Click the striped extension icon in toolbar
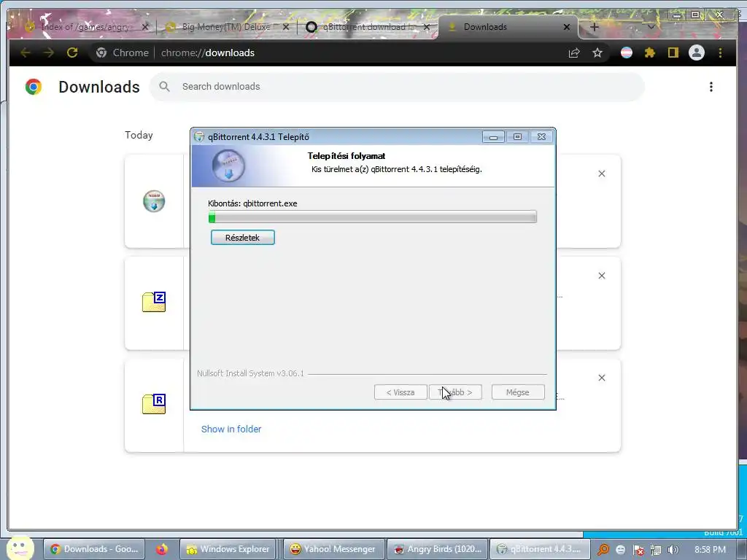The image size is (747, 560). pyautogui.click(x=627, y=52)
